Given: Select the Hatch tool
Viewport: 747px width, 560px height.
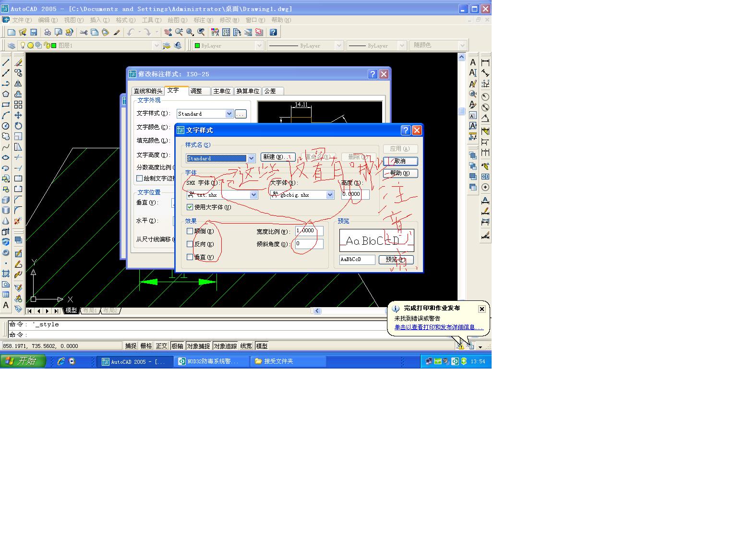Looking at the screenshot, I should click(x=6, y=274).
